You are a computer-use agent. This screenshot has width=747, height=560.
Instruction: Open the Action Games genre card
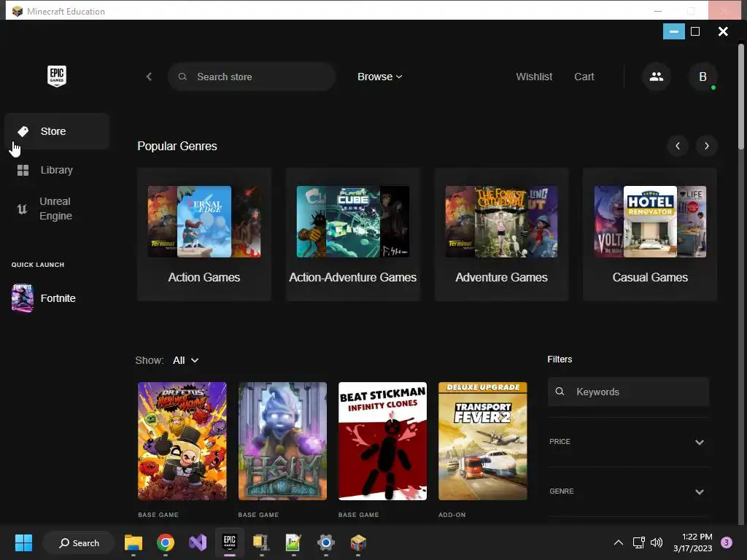[x=204, y=234]
